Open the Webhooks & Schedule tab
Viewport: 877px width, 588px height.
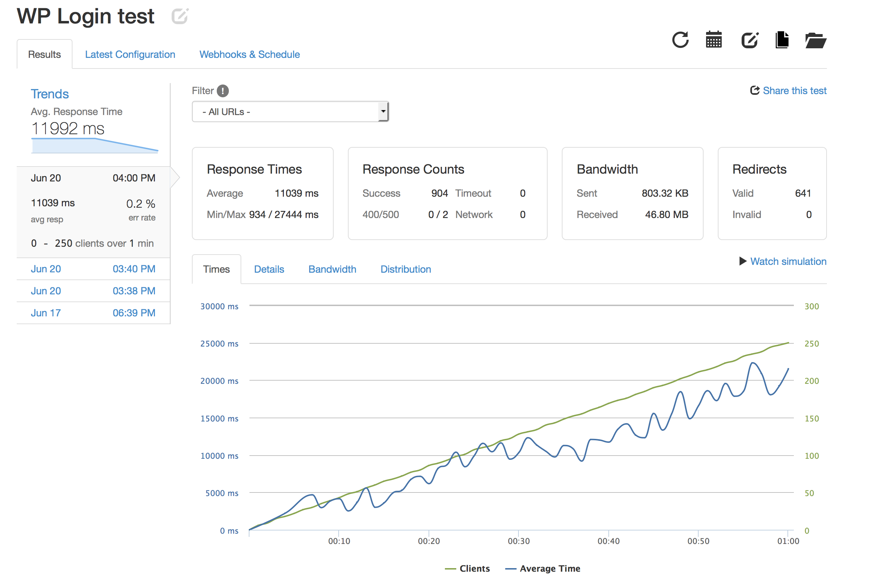pyautogui.click(x=249, y=54)
